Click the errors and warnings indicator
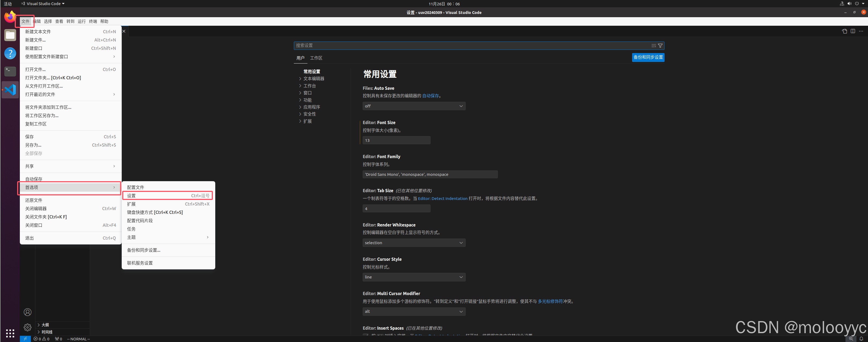Screen dimensions: 868x342 tap(41, 339)
